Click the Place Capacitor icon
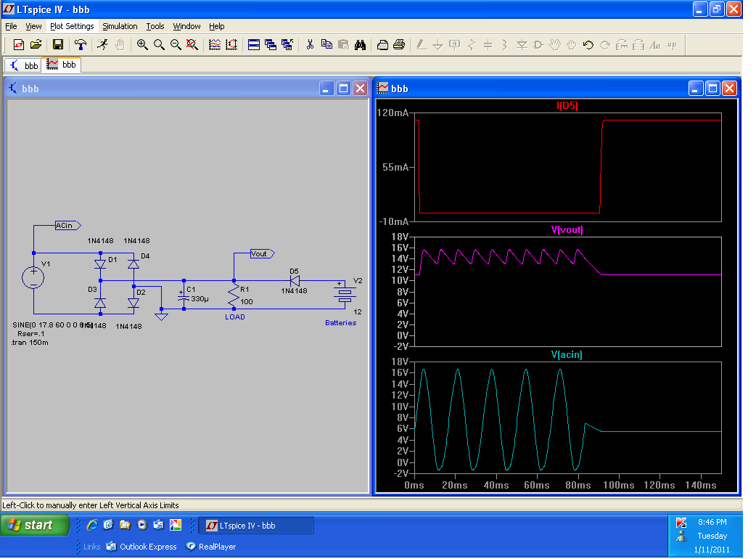 pyautogui.click(x=488, y=45)
